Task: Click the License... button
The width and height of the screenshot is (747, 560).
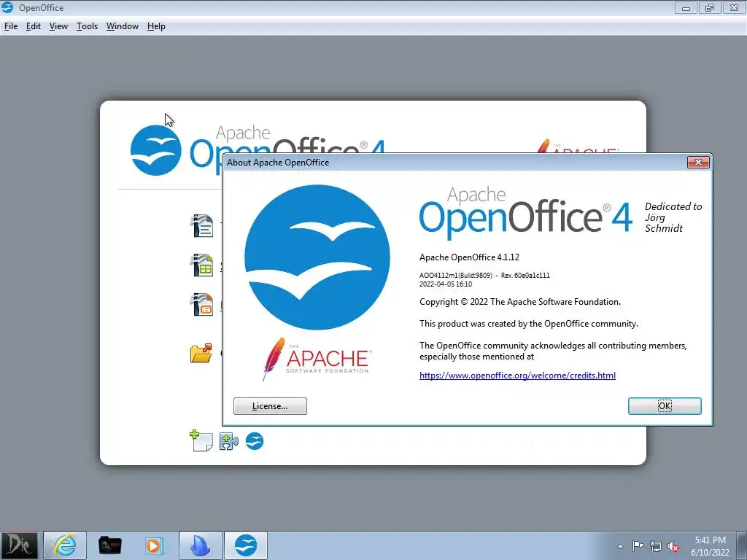Action: (x=270, y=406)
